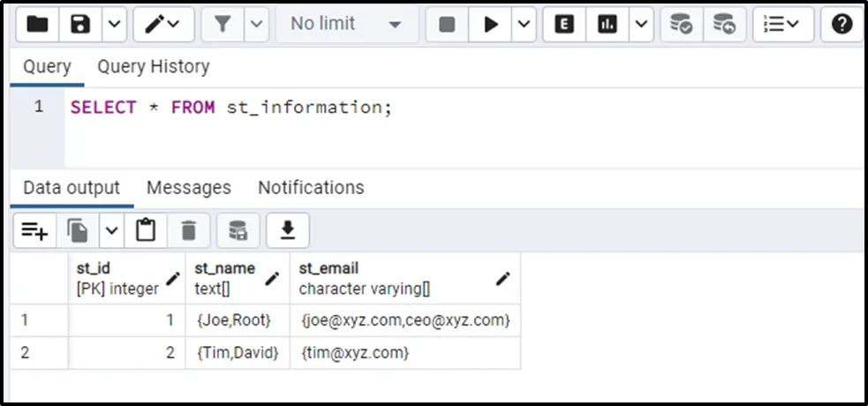Run the query with Execute button
The image size is (868, 406).
pos(491,25)
